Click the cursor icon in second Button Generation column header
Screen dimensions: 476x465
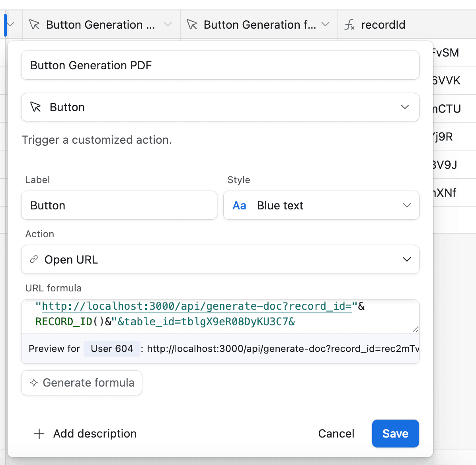click(x=192, y=25)
